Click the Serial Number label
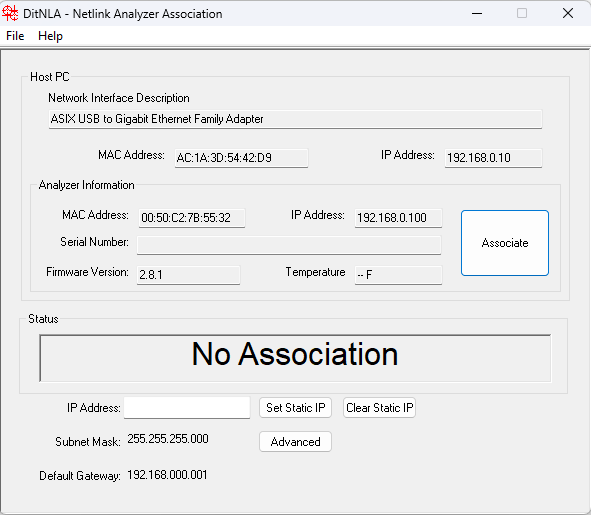The height and width of the screenshot is (515, 591). [94, 242]
